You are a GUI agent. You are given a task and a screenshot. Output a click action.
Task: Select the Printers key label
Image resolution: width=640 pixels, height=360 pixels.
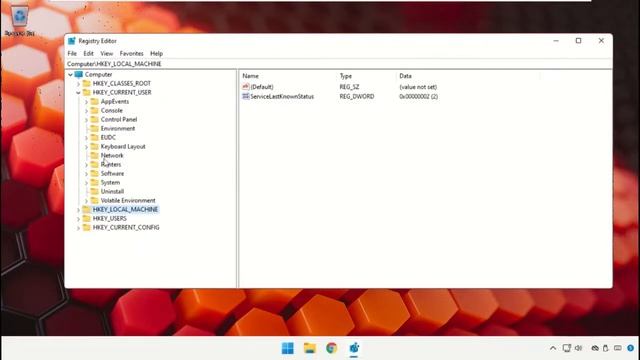[111, 164]
